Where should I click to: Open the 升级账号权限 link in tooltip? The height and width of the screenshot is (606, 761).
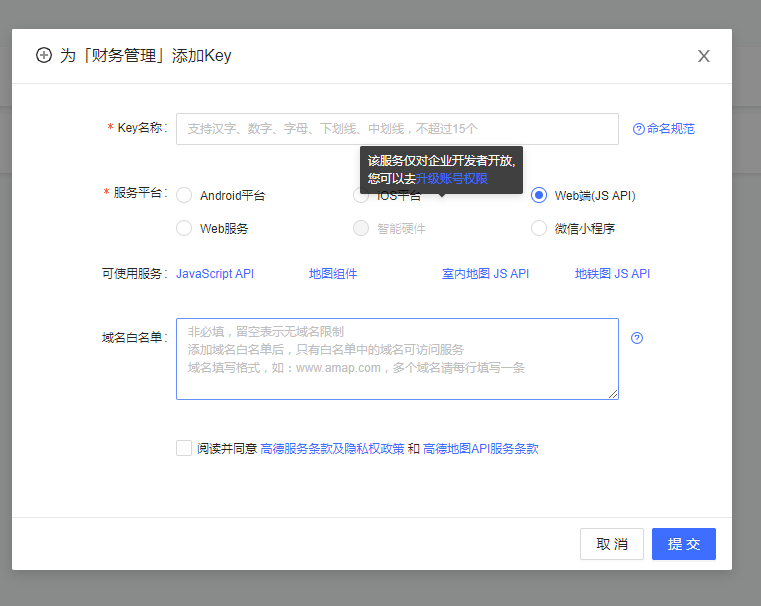[451, 179]
